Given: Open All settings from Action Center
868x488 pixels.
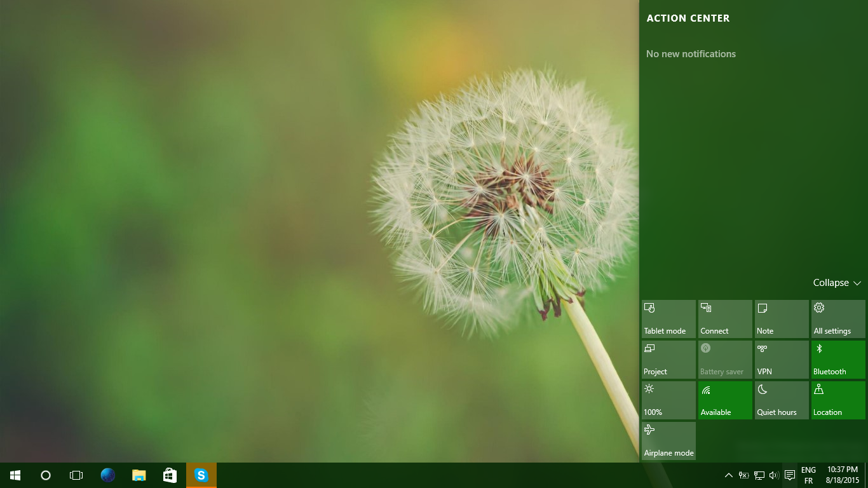Looking at the screenshot, I should pos(838,319).
